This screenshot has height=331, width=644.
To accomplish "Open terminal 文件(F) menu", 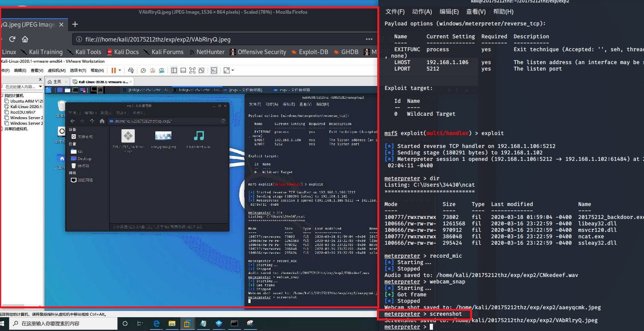I will 395,12.
